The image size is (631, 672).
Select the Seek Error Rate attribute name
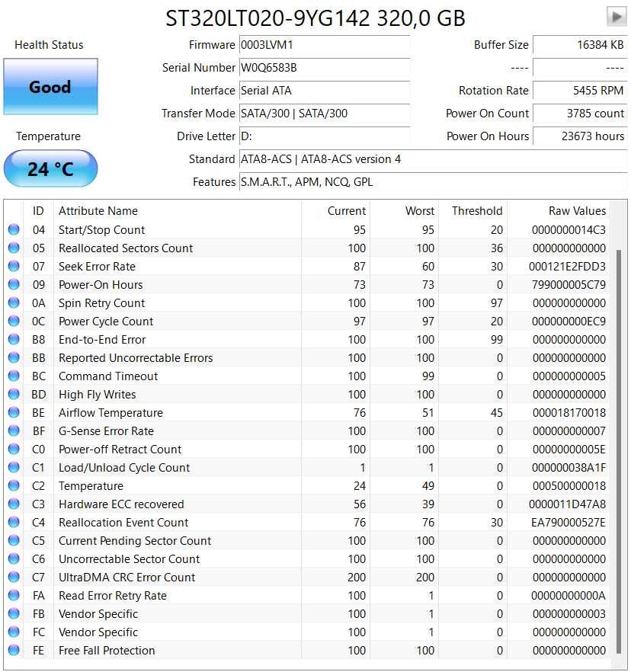pyautogui.click(x=97, y=267)
